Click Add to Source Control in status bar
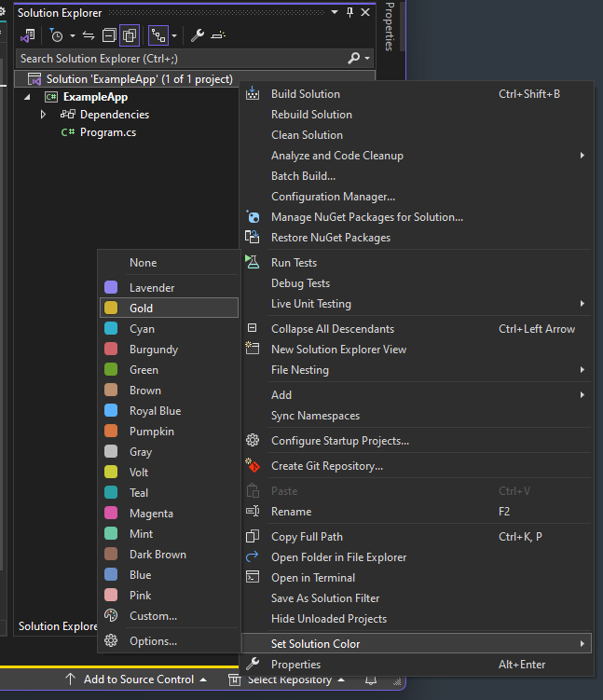The height and width of the screenshot is (700, 603). coord(138,679)
